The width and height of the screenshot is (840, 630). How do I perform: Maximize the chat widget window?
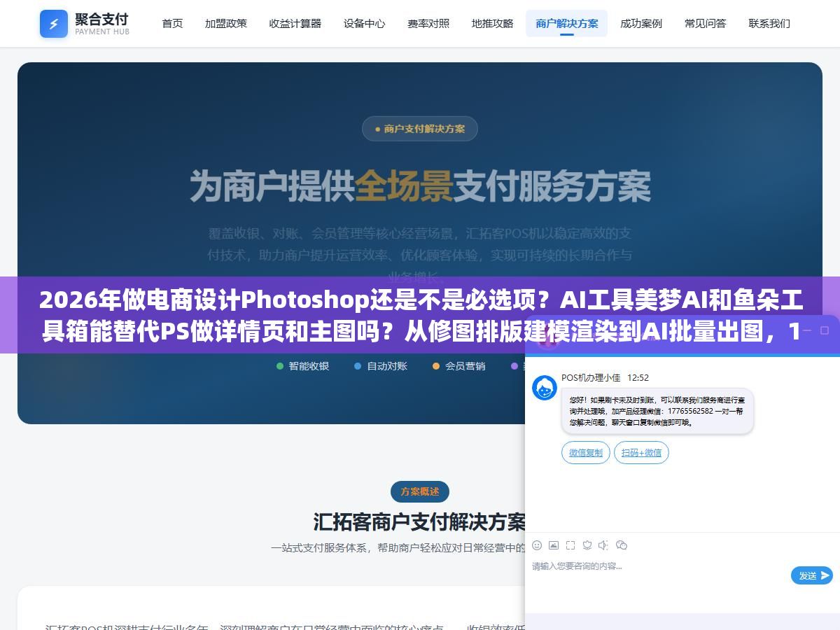point(824,330)
